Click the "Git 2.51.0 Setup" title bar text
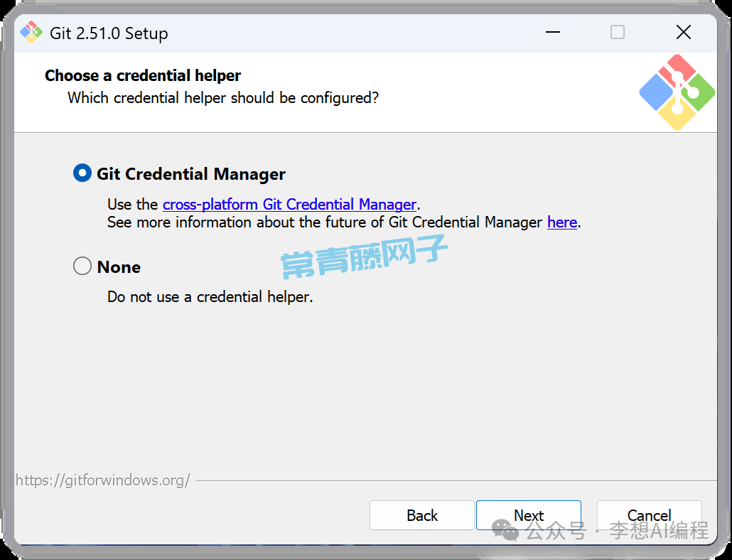The width and height of the screenshot is (732, 560). coord(109,33)
